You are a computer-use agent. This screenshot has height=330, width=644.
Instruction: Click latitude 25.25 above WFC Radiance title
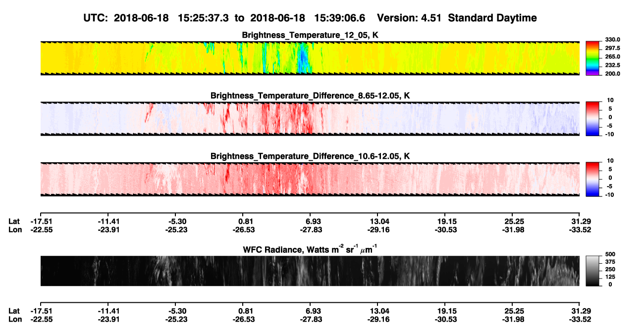pos(514,222)
